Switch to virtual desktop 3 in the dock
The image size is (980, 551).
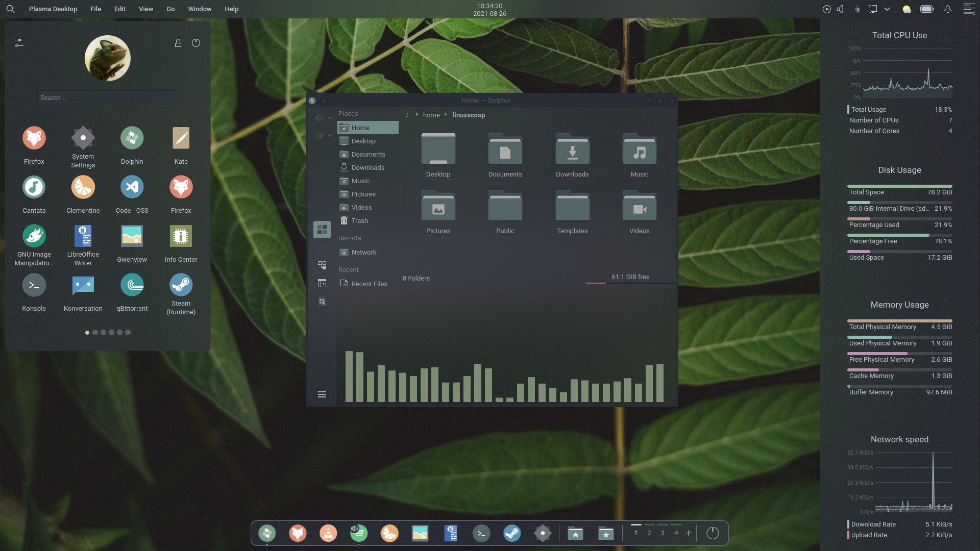pos(663,533)
